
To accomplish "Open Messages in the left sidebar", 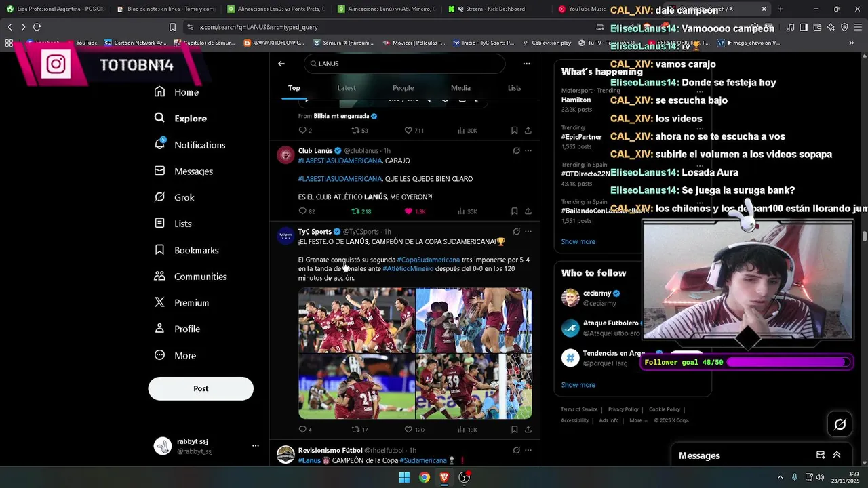I will click(183, 171).
